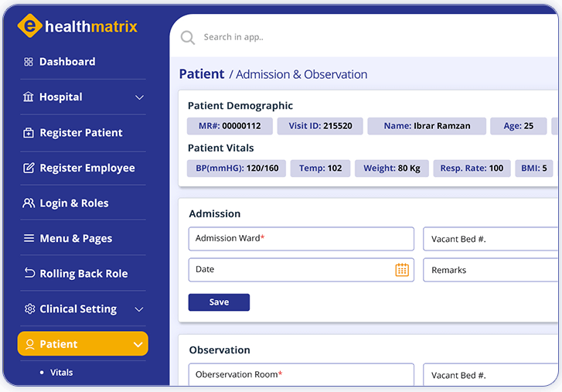Click the Patient breadcrumb link

tap(202, 73)
